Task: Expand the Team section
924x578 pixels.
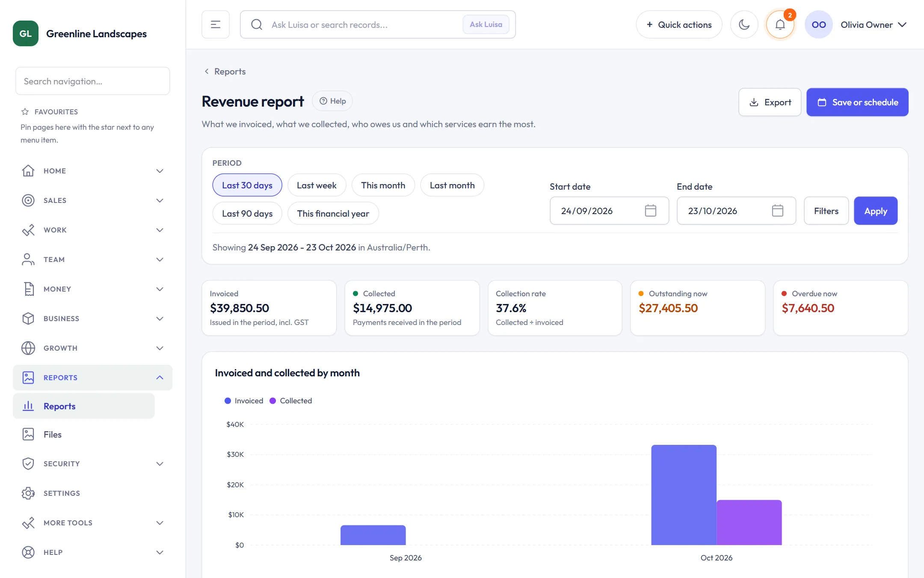Action: click(92, 259)
